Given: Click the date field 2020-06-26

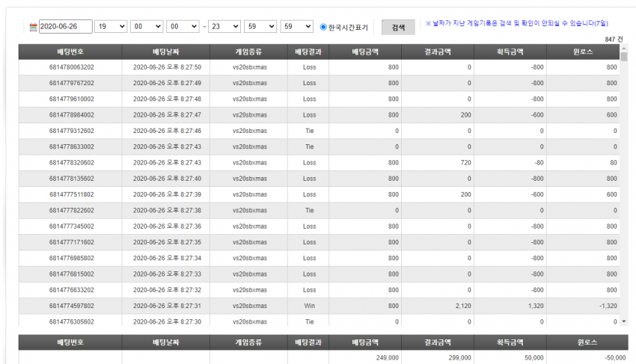Looking at the screenshot, I should pos(66,27).
